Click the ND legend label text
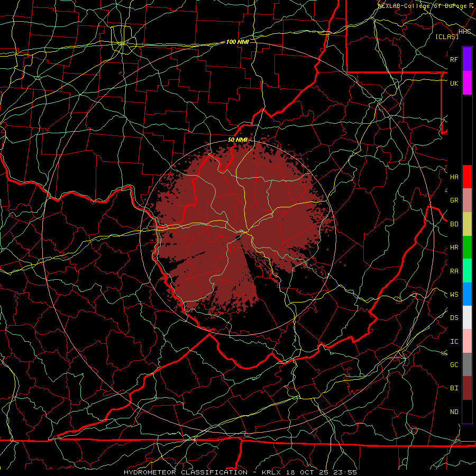This screenshot has width=476, height=476. [x=454, y=412]
